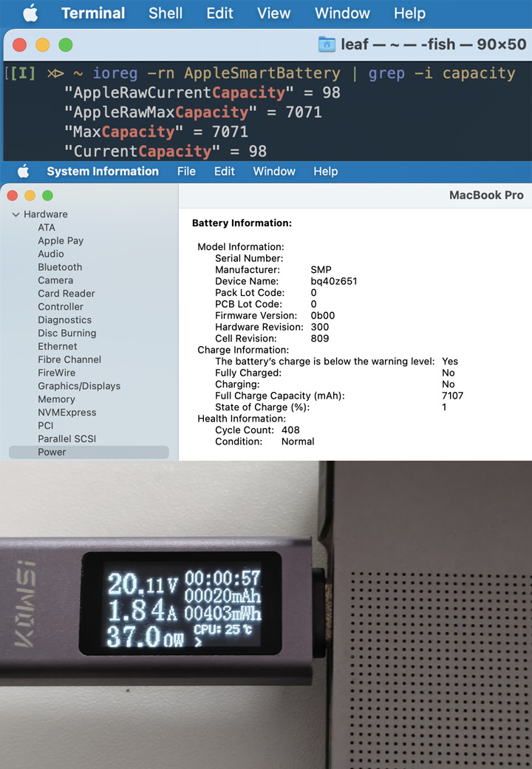Show Bluetooth hardware information
The image size is (532, 769).
[60, 267]
